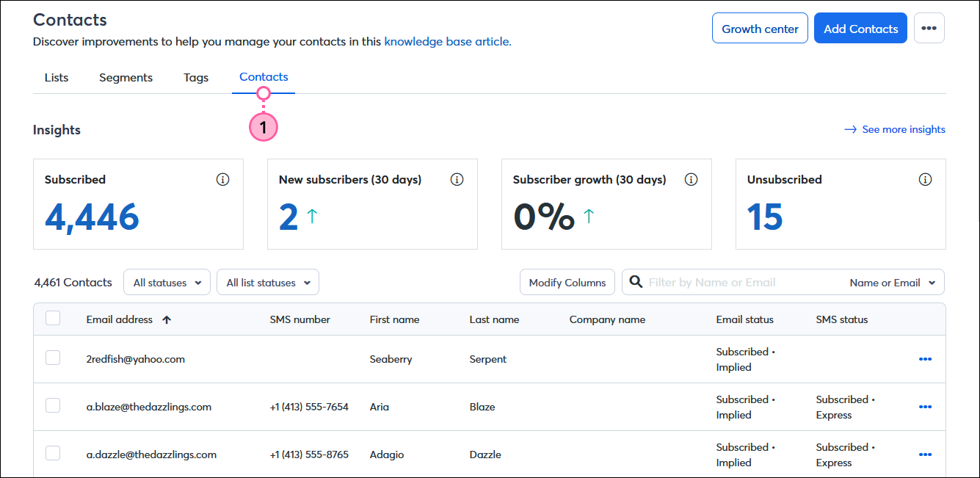
Task: Click the first name Seaberry
Action: (x=391, y=359)
